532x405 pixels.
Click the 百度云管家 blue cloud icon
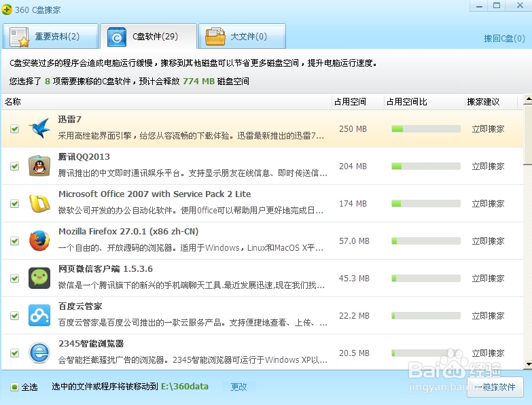click(39, 315)
